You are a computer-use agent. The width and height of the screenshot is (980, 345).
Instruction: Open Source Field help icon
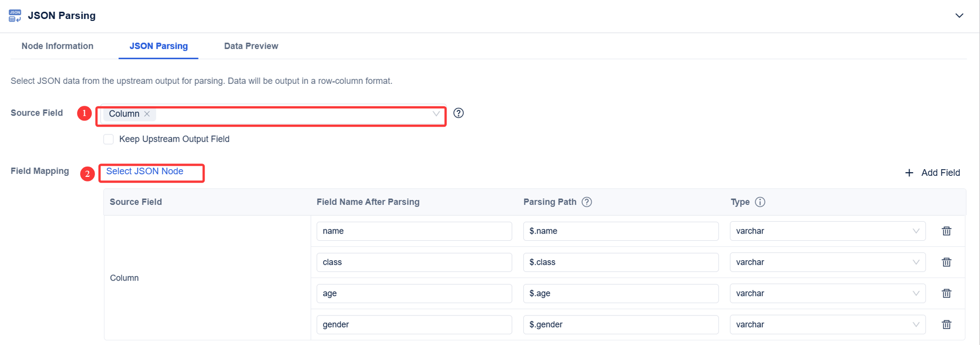(x=458, y=113)
